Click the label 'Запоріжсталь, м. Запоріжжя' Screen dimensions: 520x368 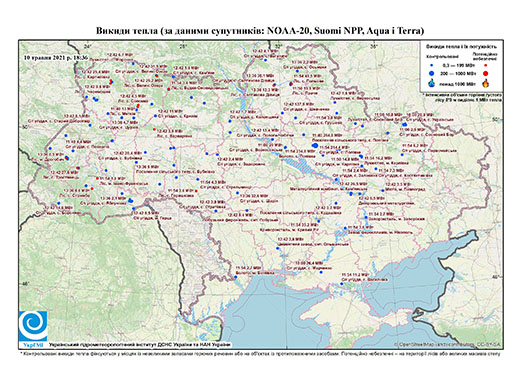tap(397, 219)
